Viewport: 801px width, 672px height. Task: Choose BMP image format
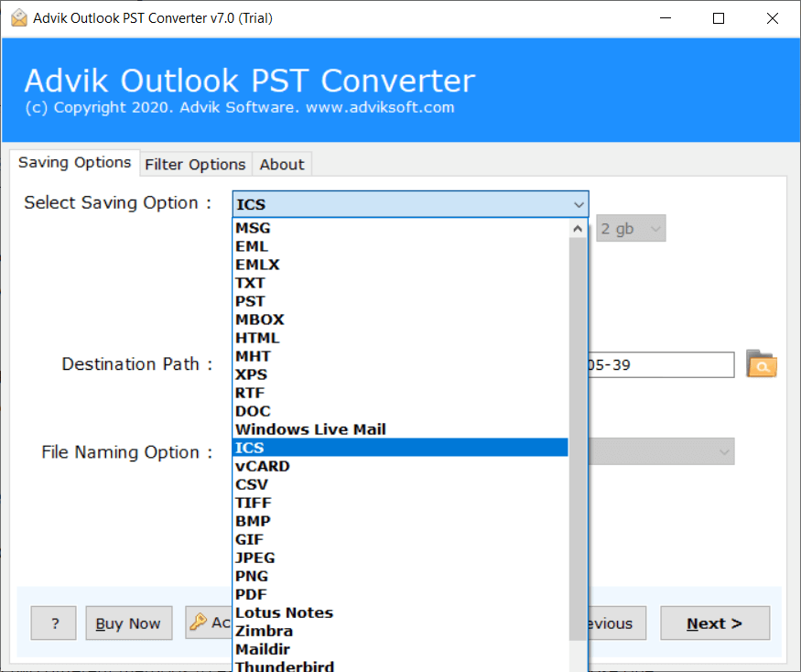[x=401, y=521]
